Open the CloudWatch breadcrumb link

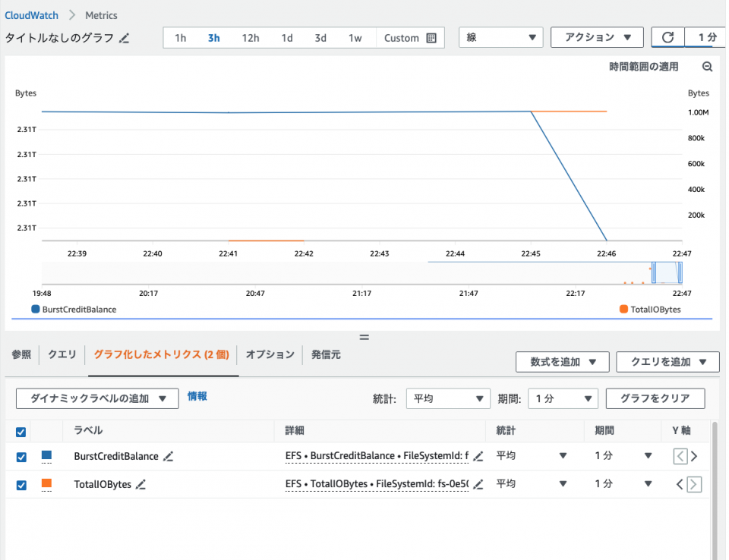point(31,14)
